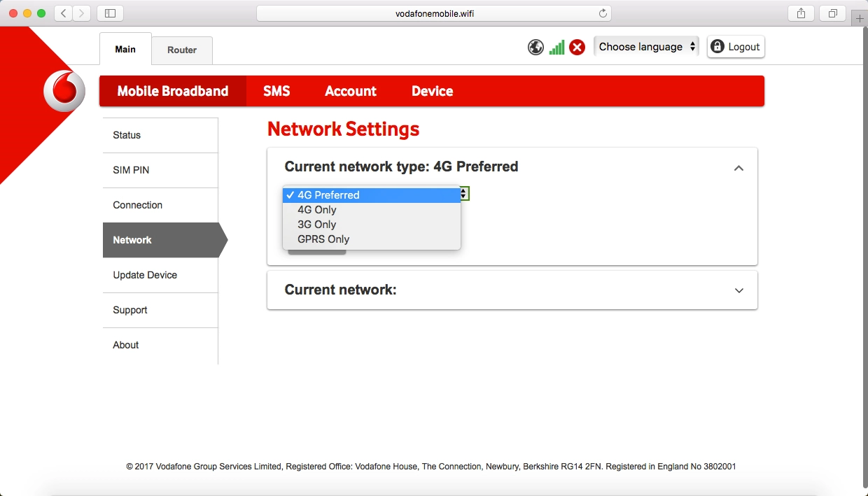
Task: Click the red disconnect status icon
Action: coord(577,47)
